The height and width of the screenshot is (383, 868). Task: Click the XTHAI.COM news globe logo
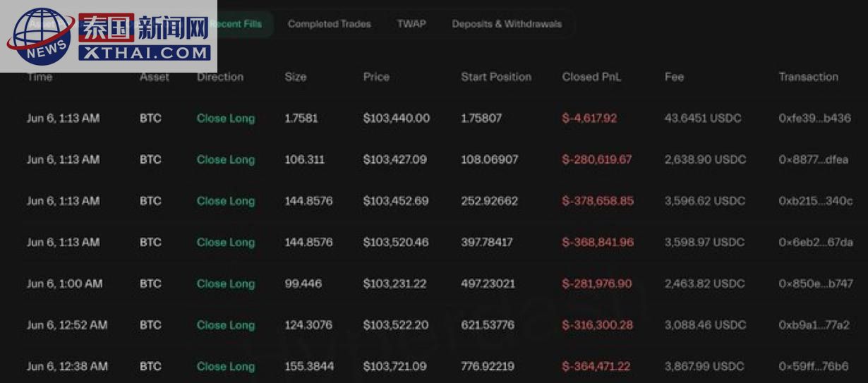coord(108,35)
